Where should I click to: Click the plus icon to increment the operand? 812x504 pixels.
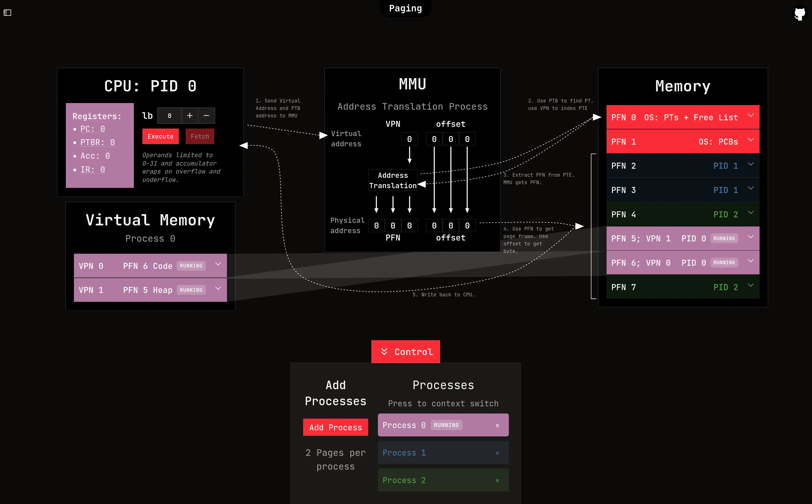[190, 116]
